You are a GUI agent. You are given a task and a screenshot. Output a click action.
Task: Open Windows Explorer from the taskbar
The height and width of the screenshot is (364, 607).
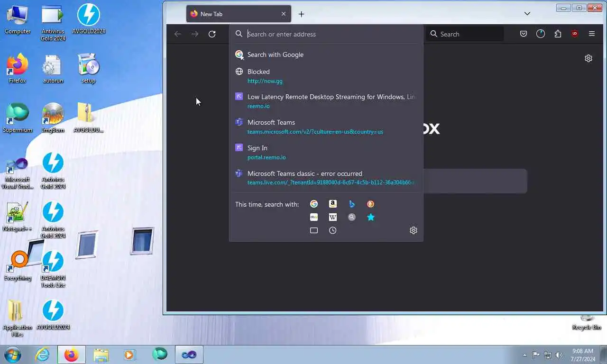(x=101, y=355)
